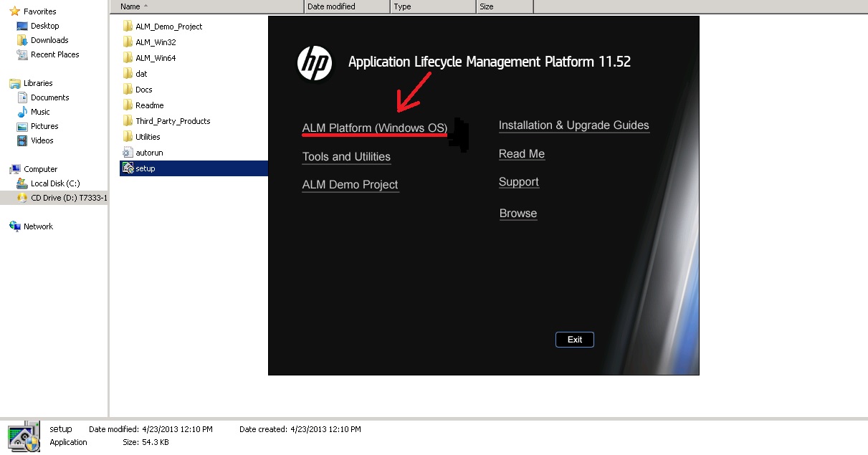
Task: Exit the HP ALM installer
Action: click(575, 340)
